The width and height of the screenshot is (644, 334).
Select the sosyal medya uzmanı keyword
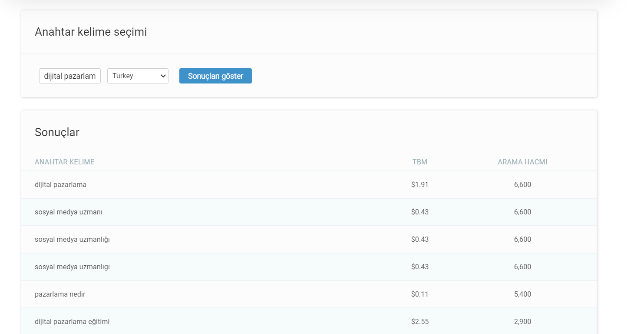coord(68,212)
